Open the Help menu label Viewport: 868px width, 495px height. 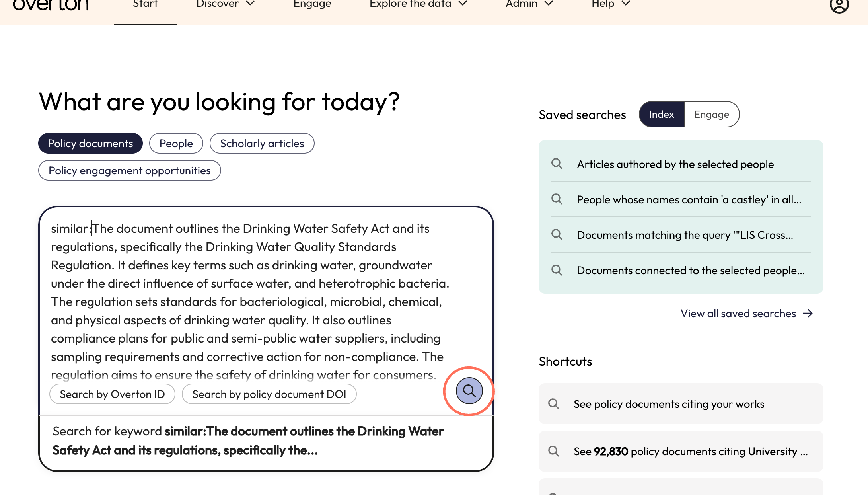pos(603,4)
